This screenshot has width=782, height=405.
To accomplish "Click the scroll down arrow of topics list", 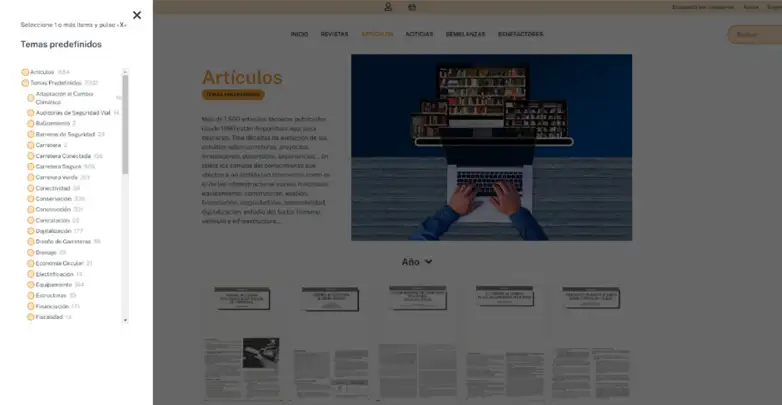I will [x=125, y=320].
